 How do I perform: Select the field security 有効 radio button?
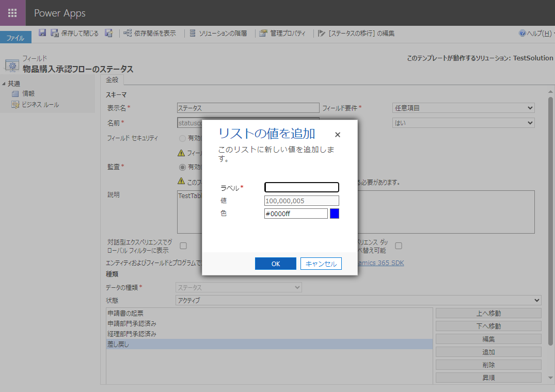182,138
